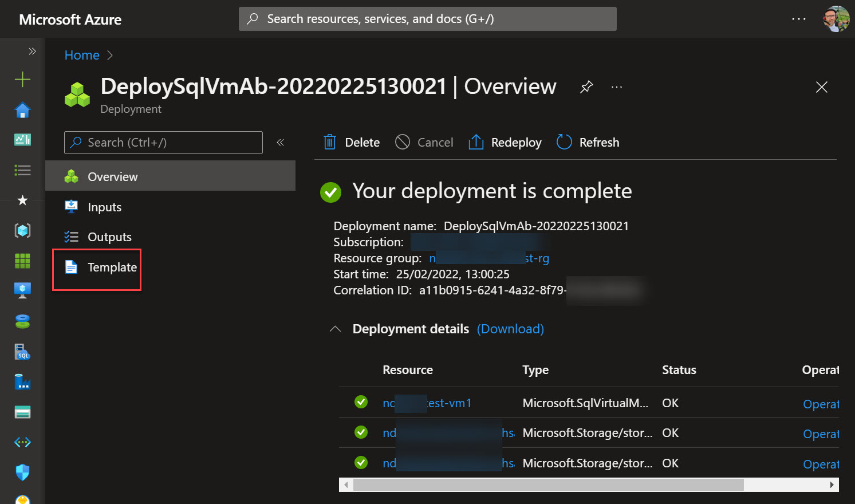Image resolution: width=855 pixels, height=504 pixels.
Task: Open the green and blue disk sidebar icon
Action: pyautogui.click(x=22, y=321)
